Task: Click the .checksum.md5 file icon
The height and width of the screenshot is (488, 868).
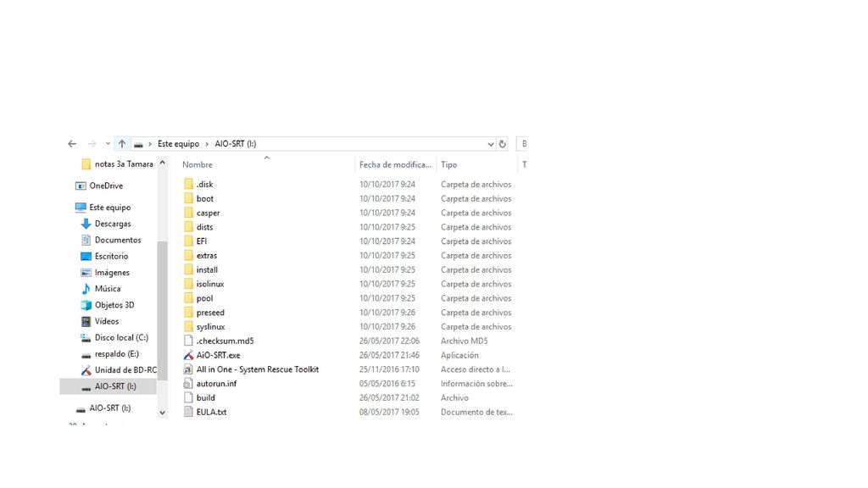Action: (x=189, y=341)
